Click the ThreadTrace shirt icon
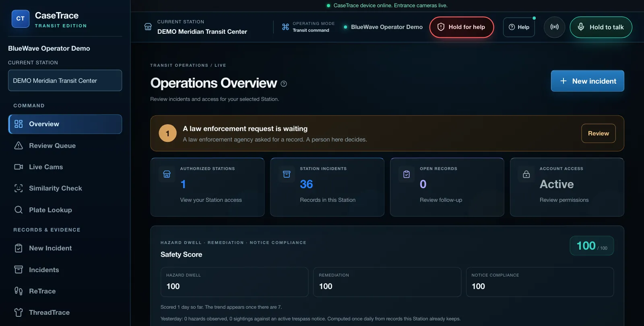 [x=19, y=312]
